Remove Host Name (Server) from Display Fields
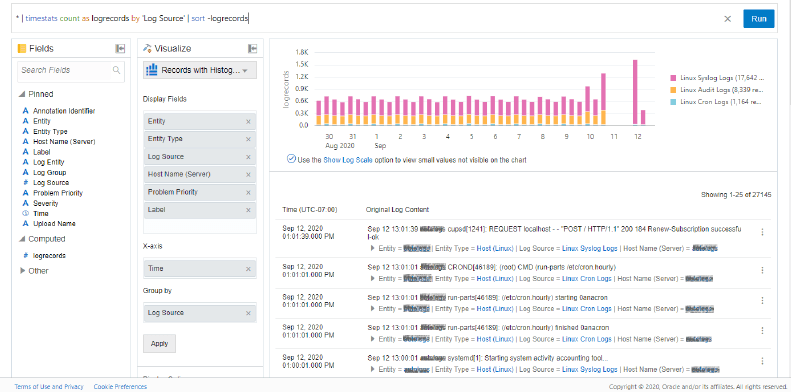 tap(248, 175)
